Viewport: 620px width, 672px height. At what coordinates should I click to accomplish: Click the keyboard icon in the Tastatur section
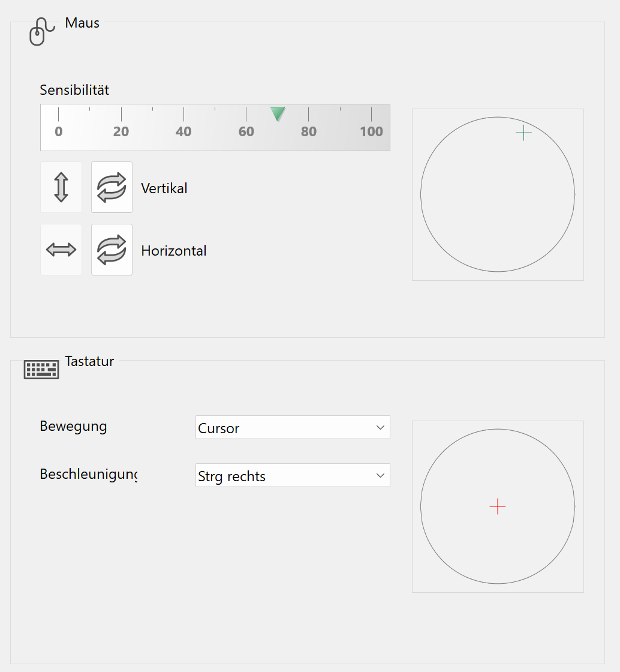pos(41,369)
